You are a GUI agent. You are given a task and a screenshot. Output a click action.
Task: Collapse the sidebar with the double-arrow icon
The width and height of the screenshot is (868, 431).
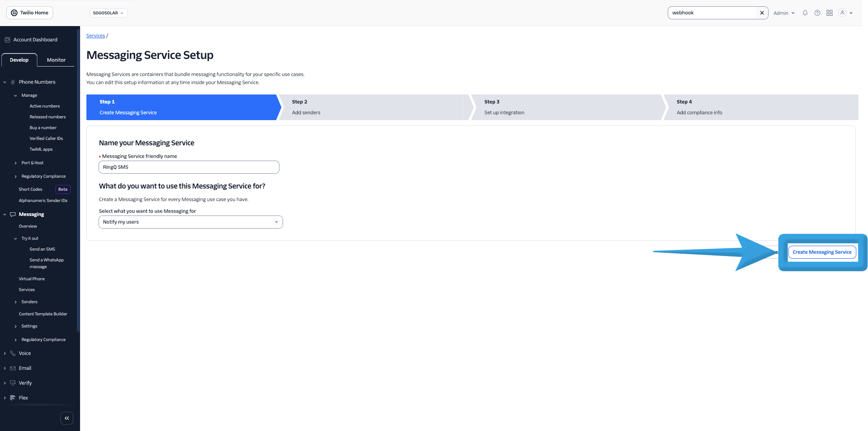click(67, 418)
